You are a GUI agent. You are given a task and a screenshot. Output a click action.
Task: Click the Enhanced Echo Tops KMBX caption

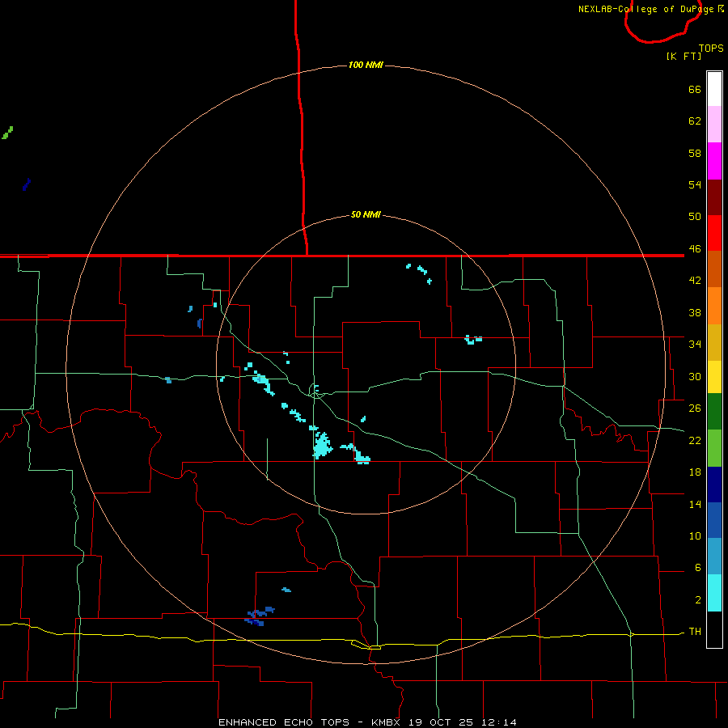point(367,722)
